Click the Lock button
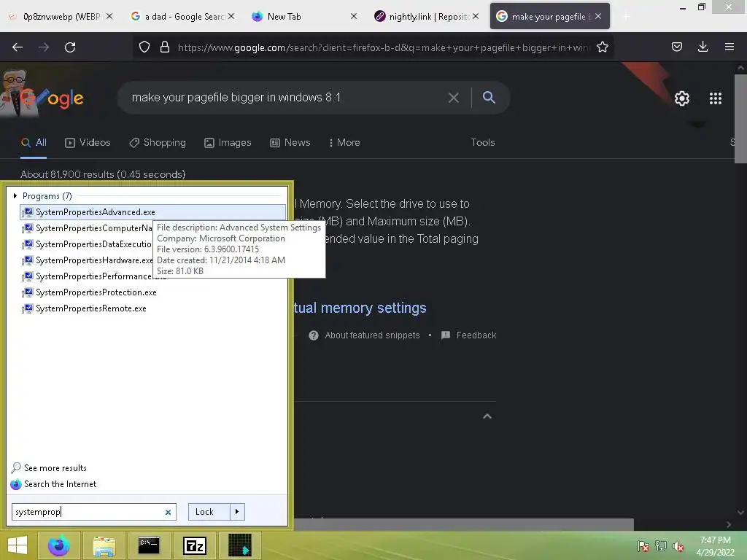 [x=209, y=512]
